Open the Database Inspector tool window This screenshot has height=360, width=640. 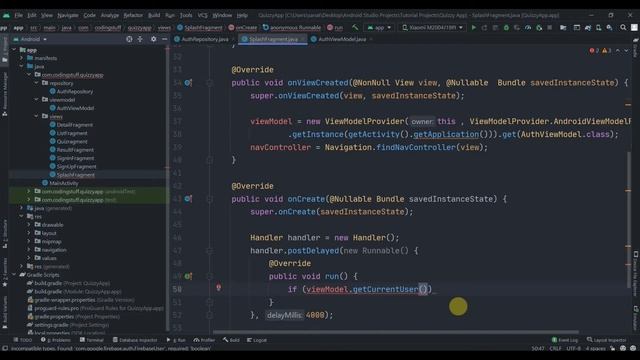click(x=135, y=340)
